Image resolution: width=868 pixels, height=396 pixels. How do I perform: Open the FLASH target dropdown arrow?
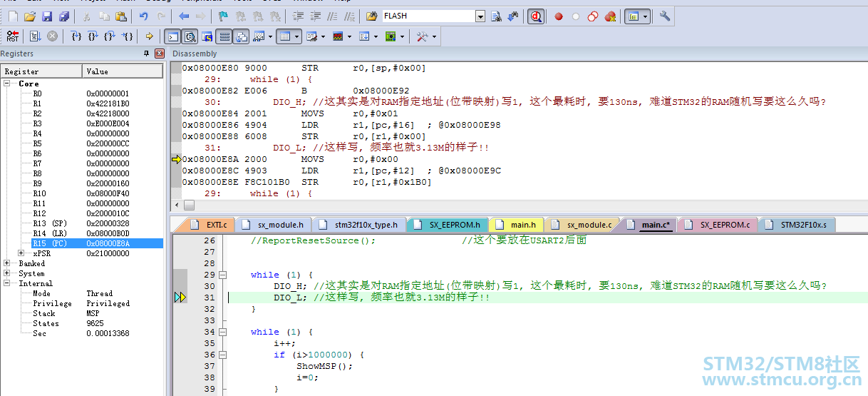[480, 16]
